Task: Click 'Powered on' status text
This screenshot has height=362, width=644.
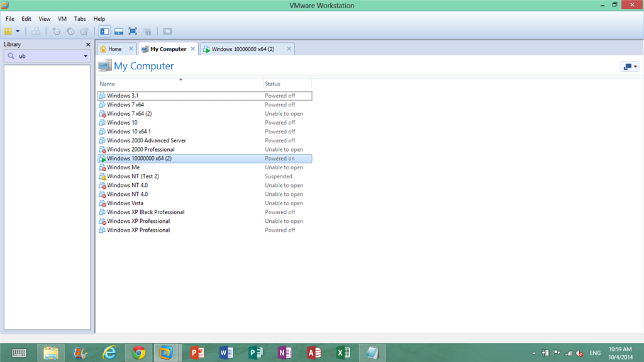Action: click(280, 159)
